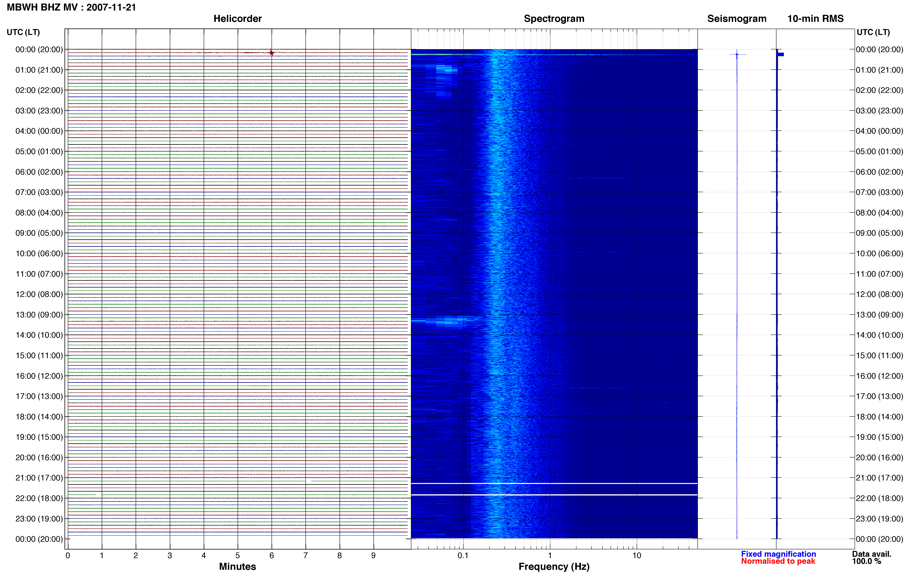Click the right '11:00 (07:00)' time label

(x=879, y=274)
